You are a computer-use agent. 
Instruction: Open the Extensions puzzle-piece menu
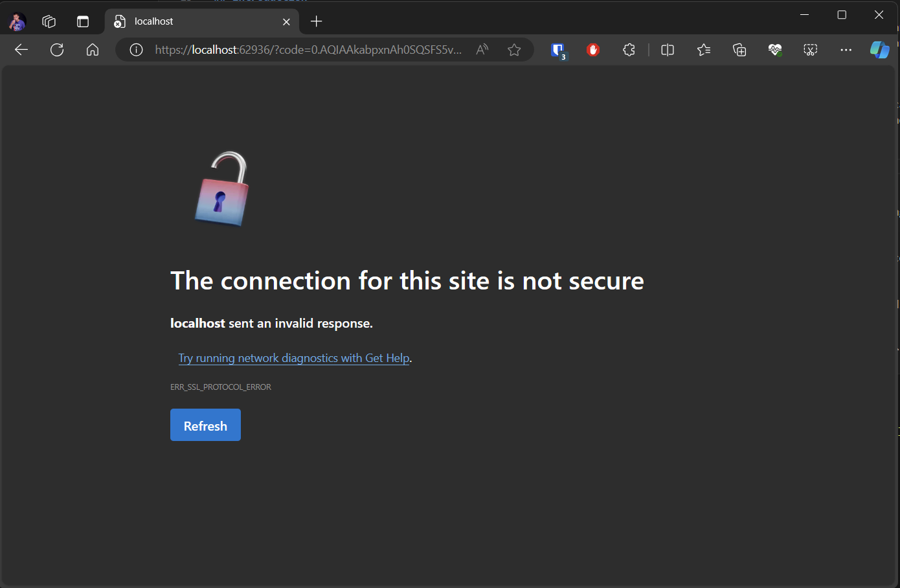[628, 49]
